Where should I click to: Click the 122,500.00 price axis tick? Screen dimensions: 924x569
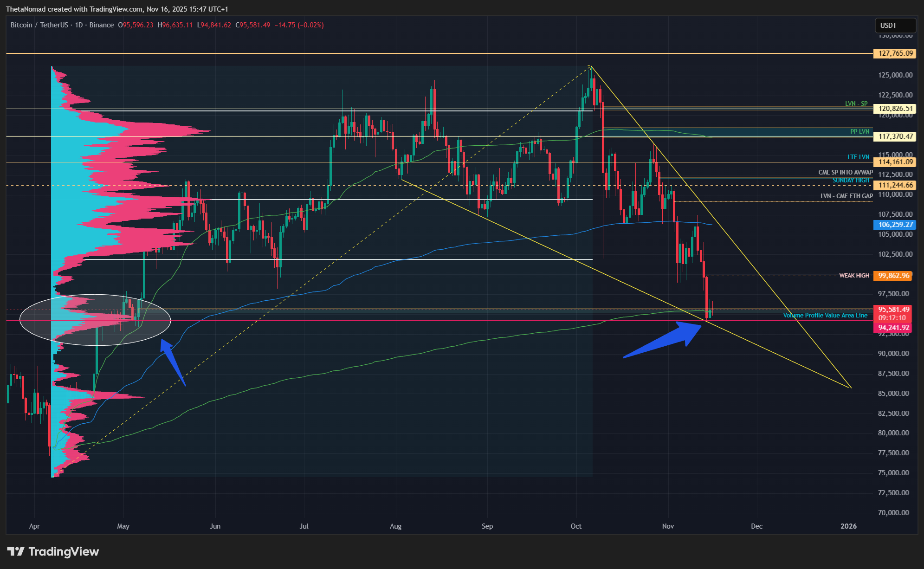point(895,95)
